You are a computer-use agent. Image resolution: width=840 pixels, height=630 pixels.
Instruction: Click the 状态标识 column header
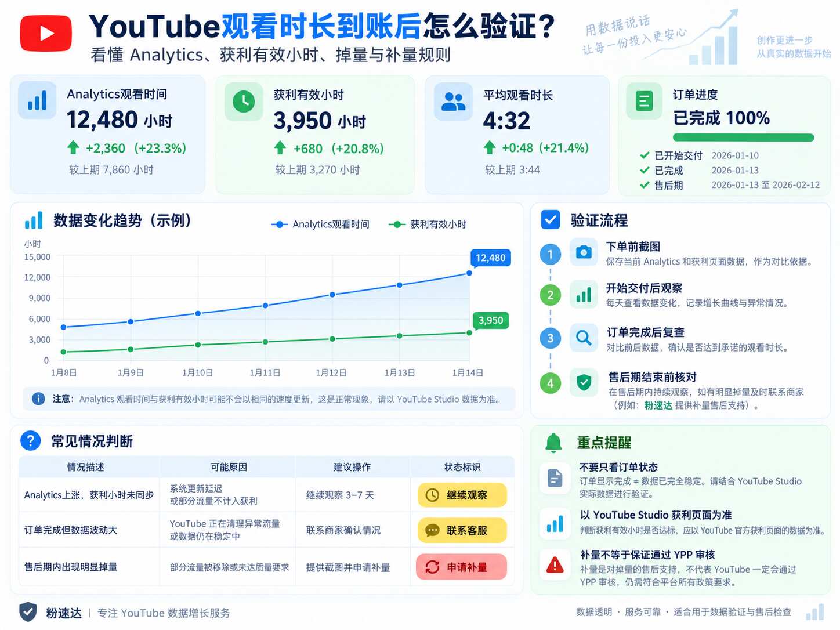(x=462, y=467)
